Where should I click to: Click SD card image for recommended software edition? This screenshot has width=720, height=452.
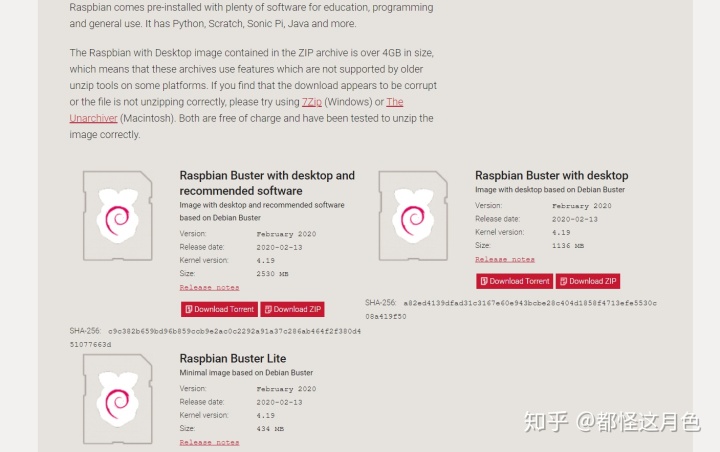[118, 215]
